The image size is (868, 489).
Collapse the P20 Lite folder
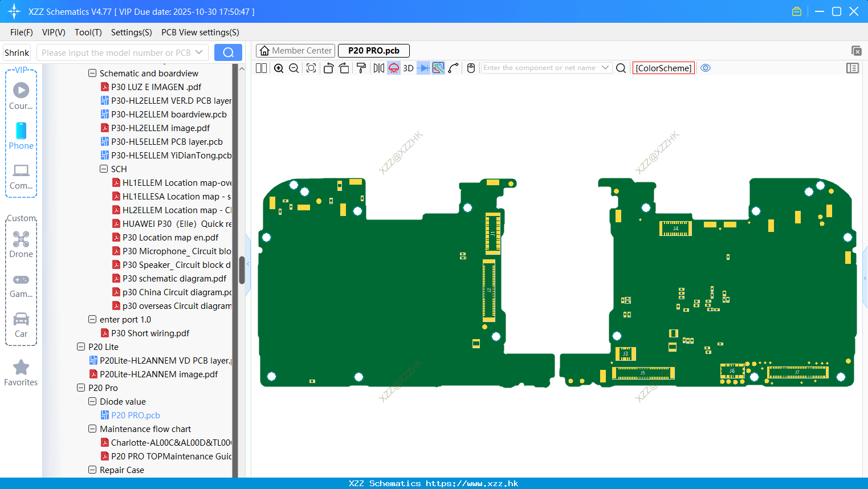click(x=81, y=347)
